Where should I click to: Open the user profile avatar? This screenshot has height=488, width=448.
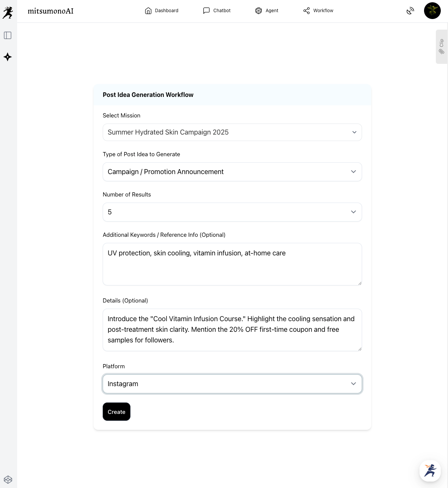click(432, 11)
